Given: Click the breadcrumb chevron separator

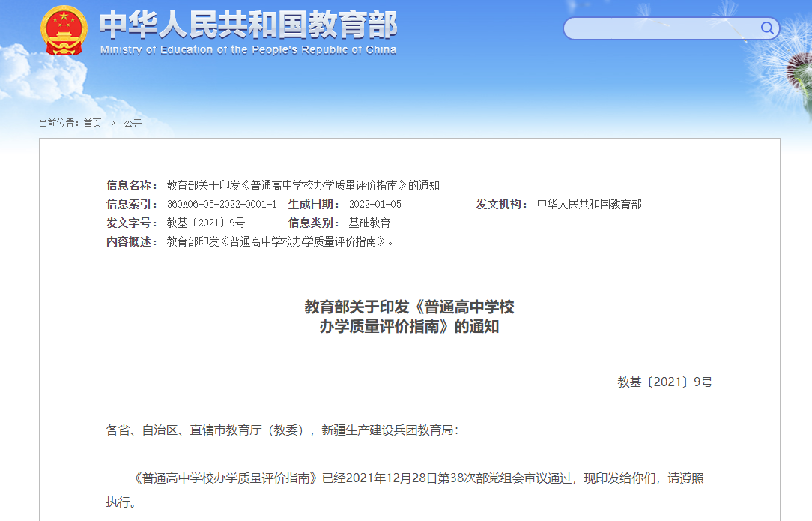Looking at the screenshot, I should (113, 123).
